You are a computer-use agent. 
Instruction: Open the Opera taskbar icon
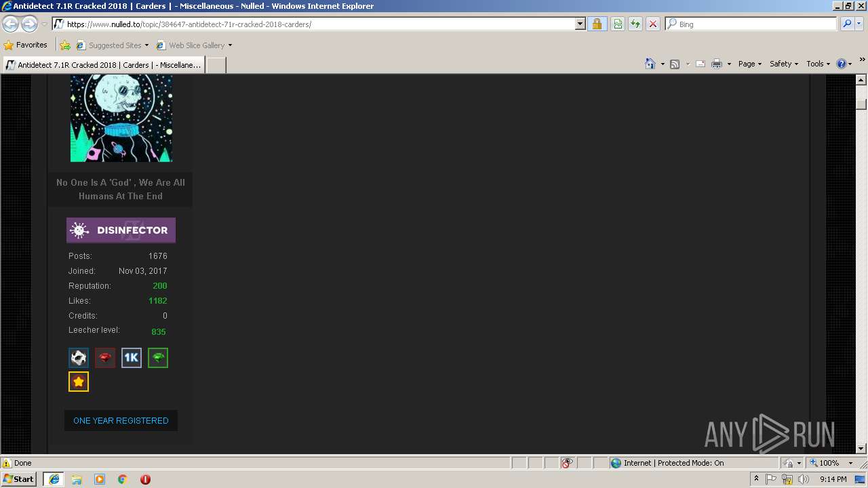pyautogui.click(x=145, y=479)
